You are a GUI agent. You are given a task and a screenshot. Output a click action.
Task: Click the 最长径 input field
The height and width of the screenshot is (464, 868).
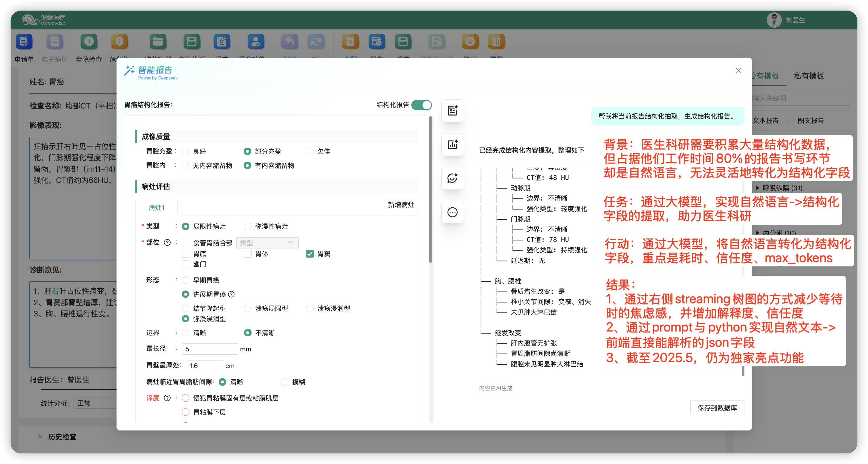pos(209,349)
